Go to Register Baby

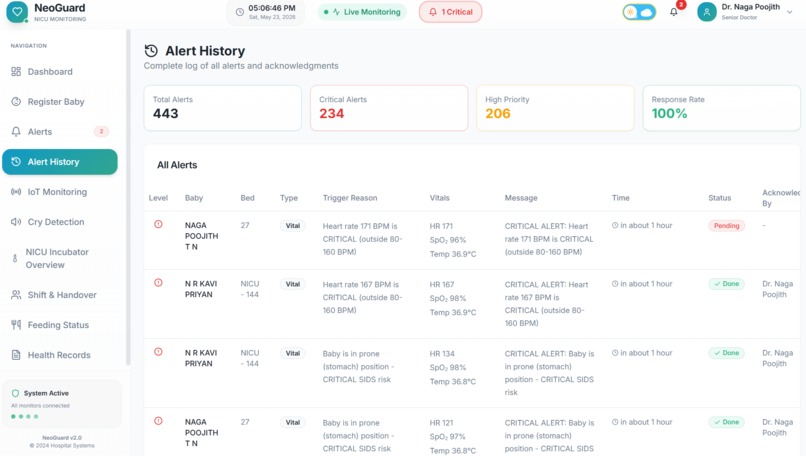click(x=60, y=102)
